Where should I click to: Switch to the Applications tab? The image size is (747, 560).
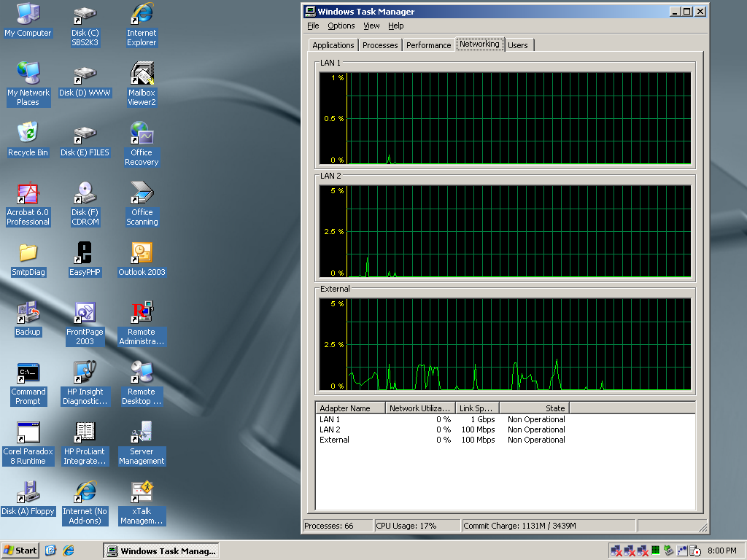click(x=333, y=45)
